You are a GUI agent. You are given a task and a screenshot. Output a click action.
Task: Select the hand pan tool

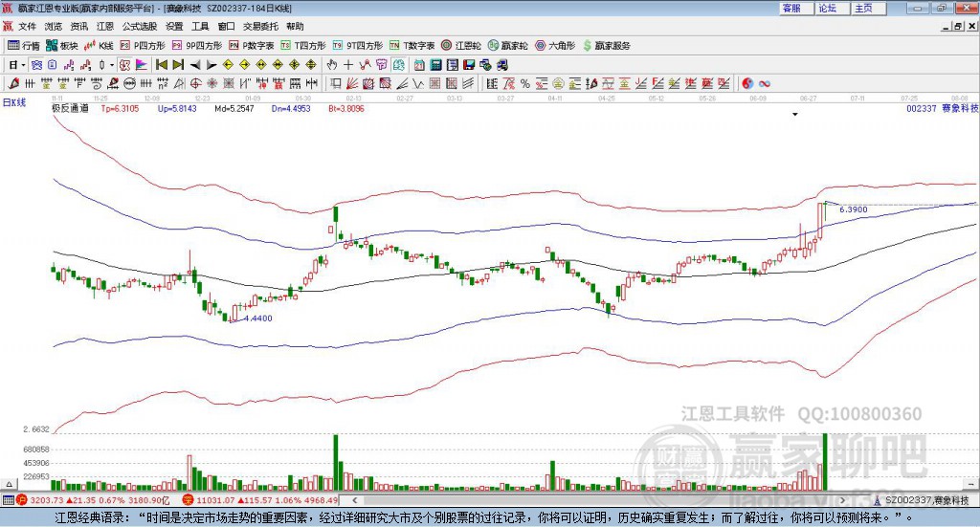[x=332, y=65]
